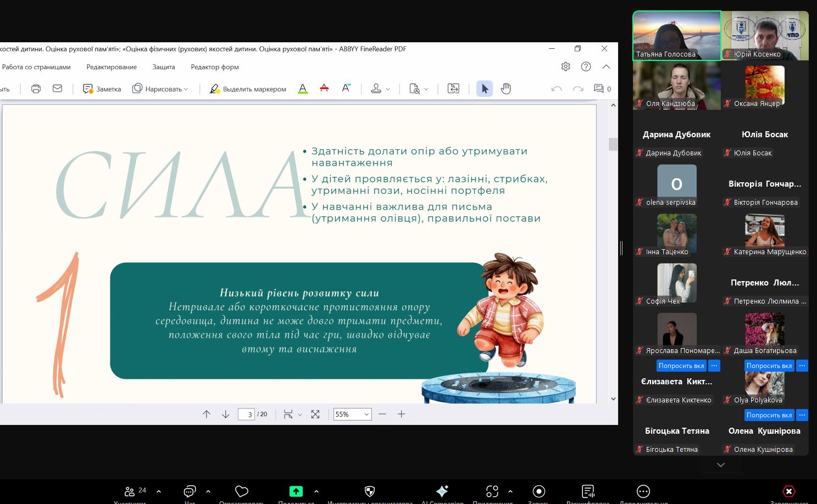The height and width of the screenshot is (504, 817).
Task: Open the Zoom reactions heart icon
Action: click(x=242, y=491)
